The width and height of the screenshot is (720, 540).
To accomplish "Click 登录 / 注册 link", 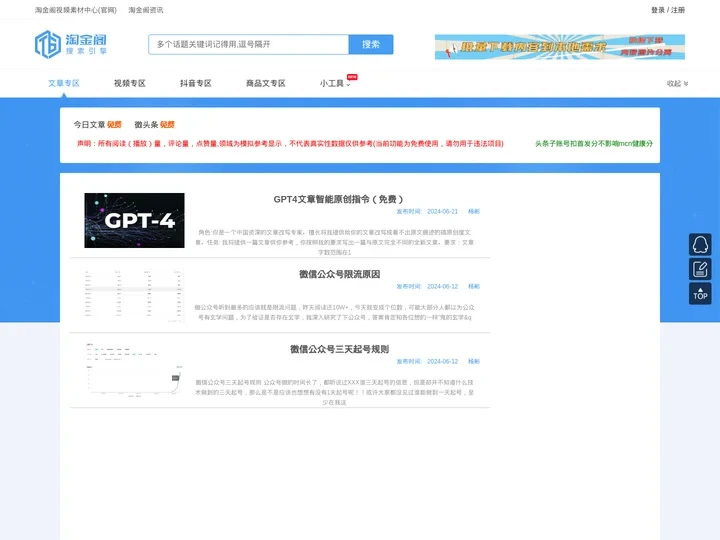I will (x=668, y=10).
